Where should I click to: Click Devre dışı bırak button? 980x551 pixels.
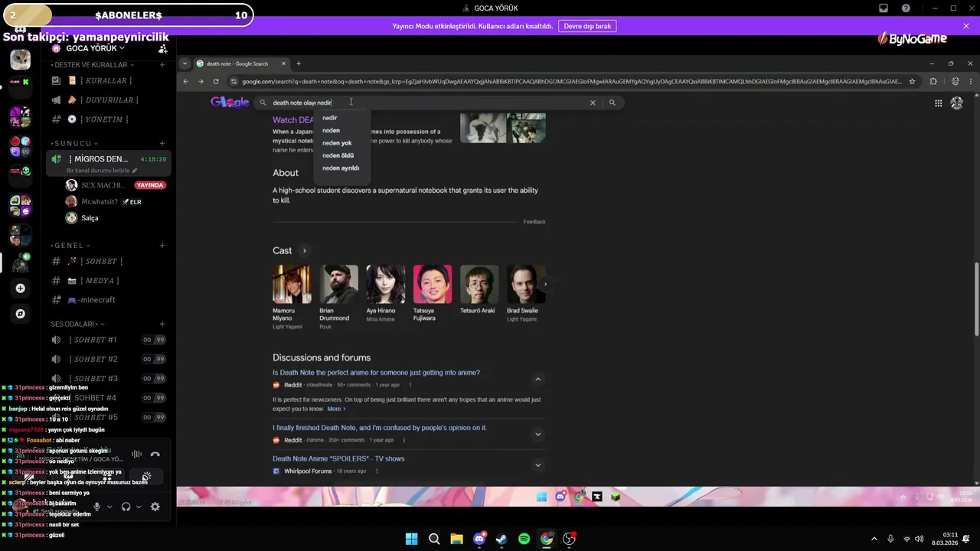tap(587, 26)
